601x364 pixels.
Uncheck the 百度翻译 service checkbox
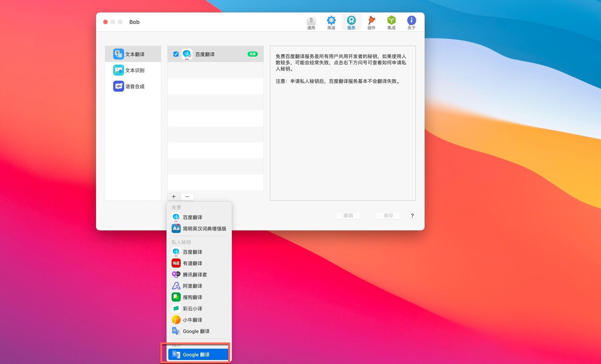(x=176, y=54)
